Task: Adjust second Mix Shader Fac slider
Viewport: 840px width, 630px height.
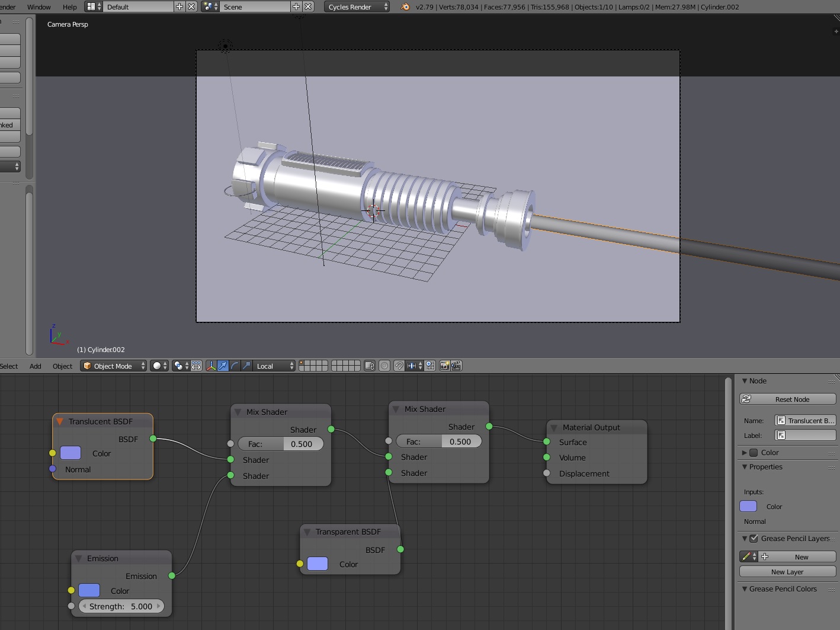Action: click(439, 441)
